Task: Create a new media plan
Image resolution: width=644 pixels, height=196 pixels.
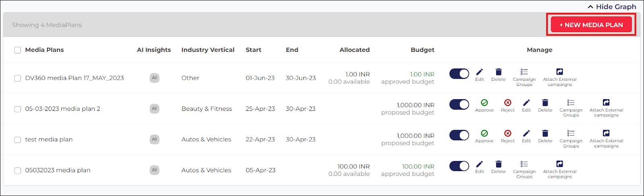Action: pos(591,25)
